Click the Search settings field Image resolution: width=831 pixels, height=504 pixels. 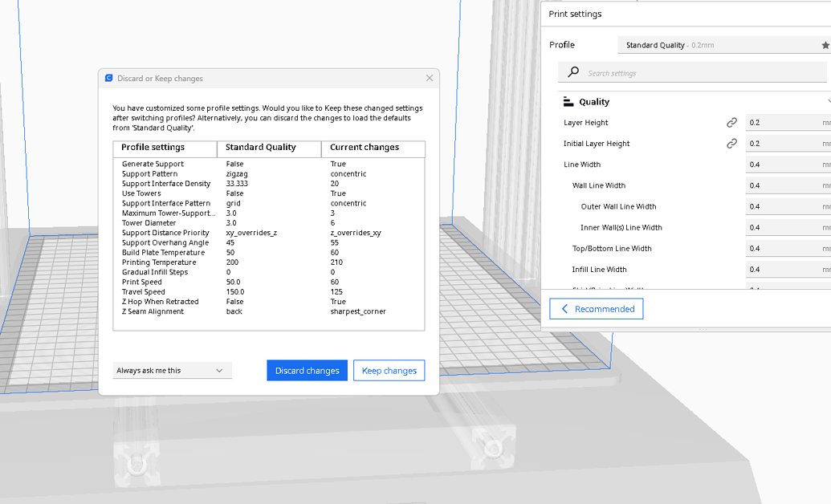[x=692, y=72]
